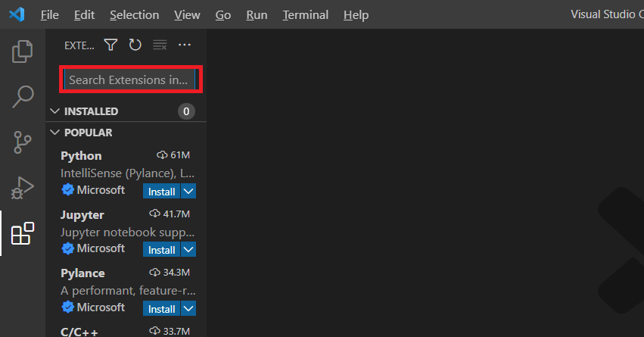Click Jupyter's Microsoft verified badge

click(68, 248)
